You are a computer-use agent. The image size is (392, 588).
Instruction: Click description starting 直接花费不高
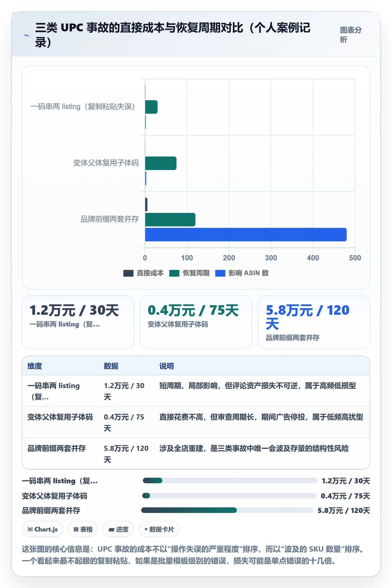(x=261, y=417)
